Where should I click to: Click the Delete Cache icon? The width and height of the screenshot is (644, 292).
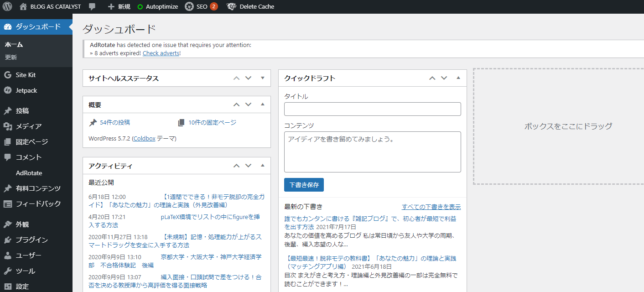tap(232, 7)
